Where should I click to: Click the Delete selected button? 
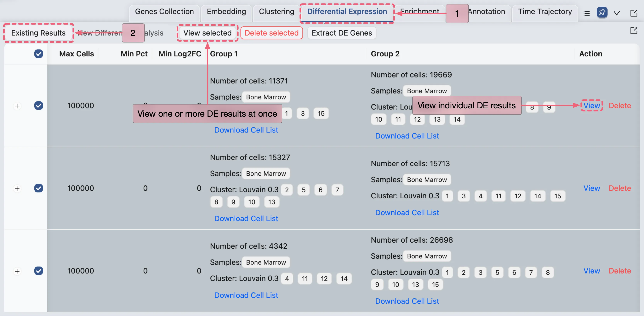click(x=271, y=33)
